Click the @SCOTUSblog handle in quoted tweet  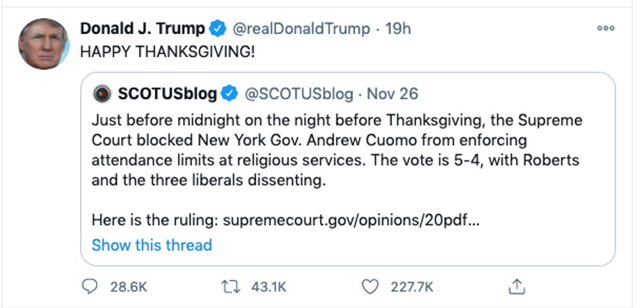click(x=299, y=93)
